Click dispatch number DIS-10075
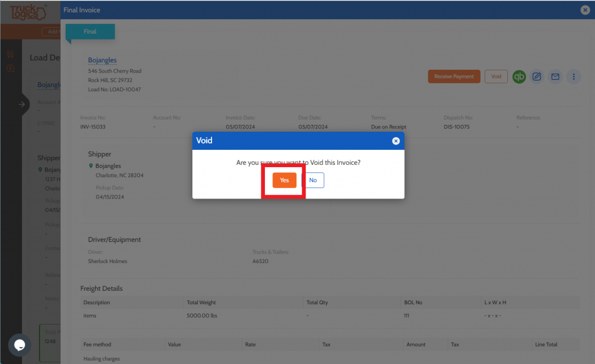This screenshot has width=595, height=364. pyautogui.click(x=457, y=127)
